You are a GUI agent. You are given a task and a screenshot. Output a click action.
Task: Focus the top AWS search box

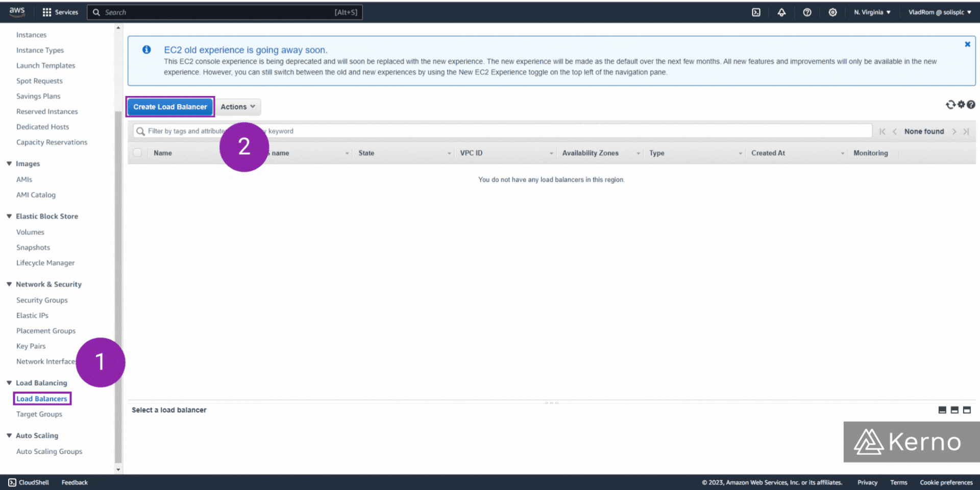225,12
